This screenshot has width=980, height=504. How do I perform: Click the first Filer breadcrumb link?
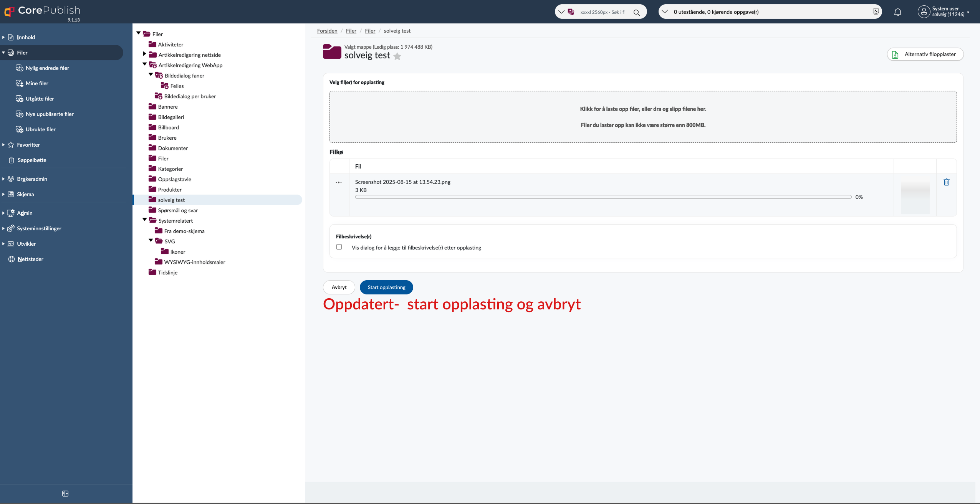[351, 31]
